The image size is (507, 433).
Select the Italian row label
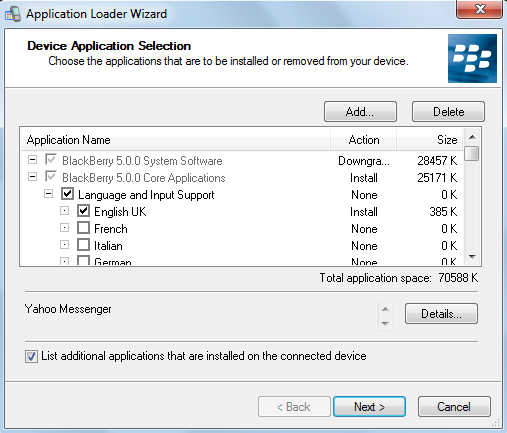(108, 246)
